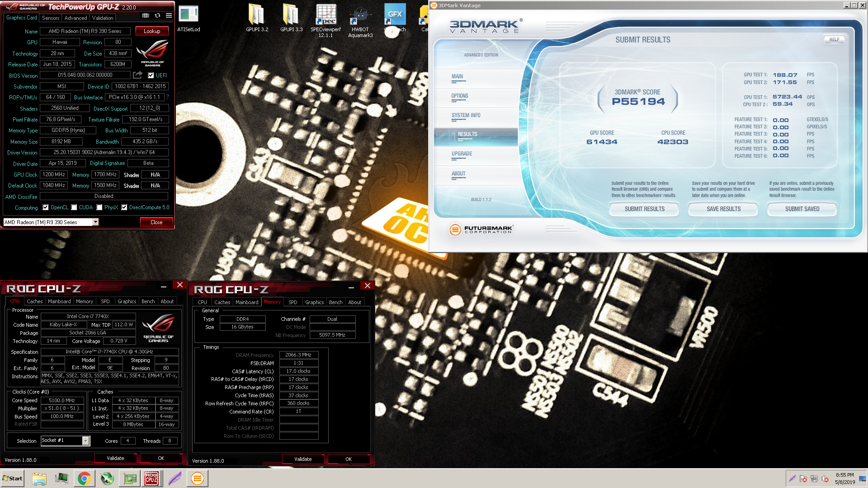Screen dimensions: 868x488
Task: Click the Start button
Action: coord(12,479)
